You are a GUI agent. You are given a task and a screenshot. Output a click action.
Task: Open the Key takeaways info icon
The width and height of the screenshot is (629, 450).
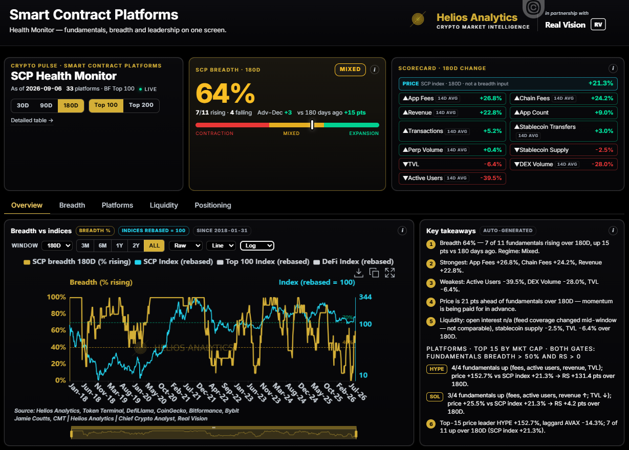pyautogui.click(x=613, y=230)
